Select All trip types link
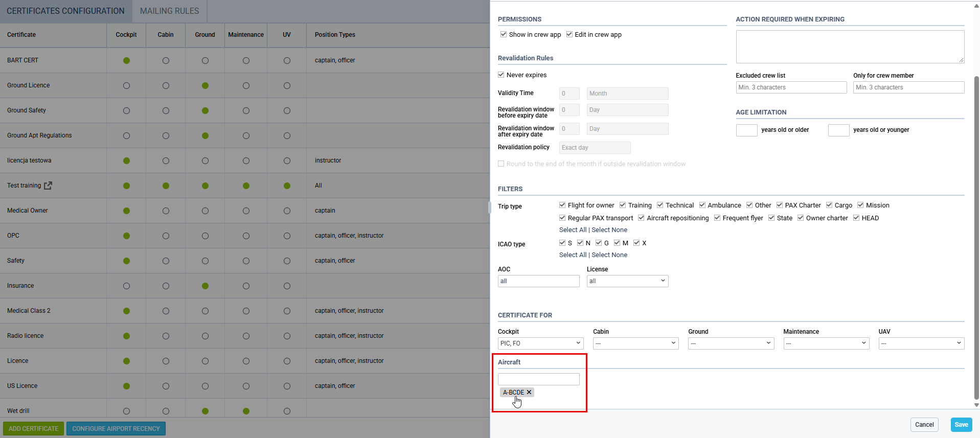The width and height of the screenshot is (980, 438). coord(573,230)
